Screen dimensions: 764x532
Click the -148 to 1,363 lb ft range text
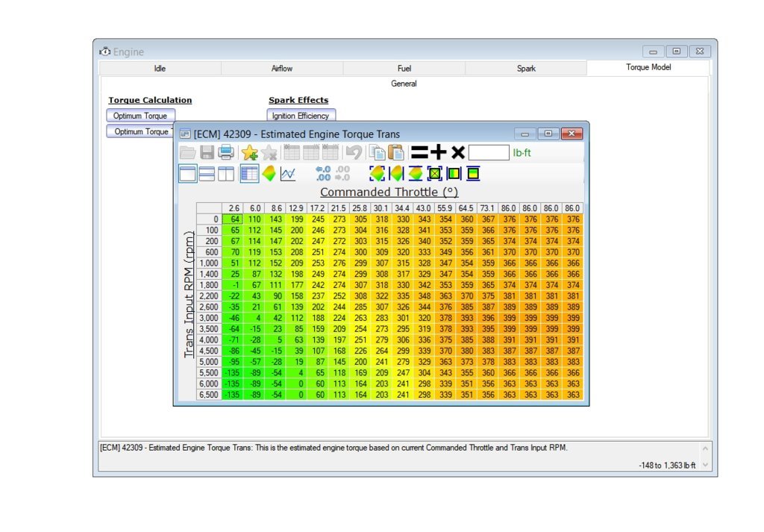[667, 466]
